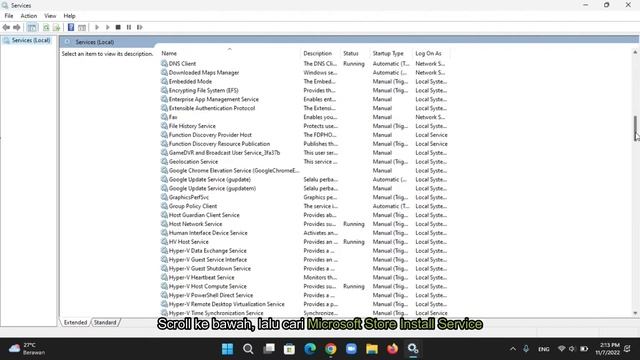
Task: Select Google Update Service (gupdate) row
Action: coord(304,180)
